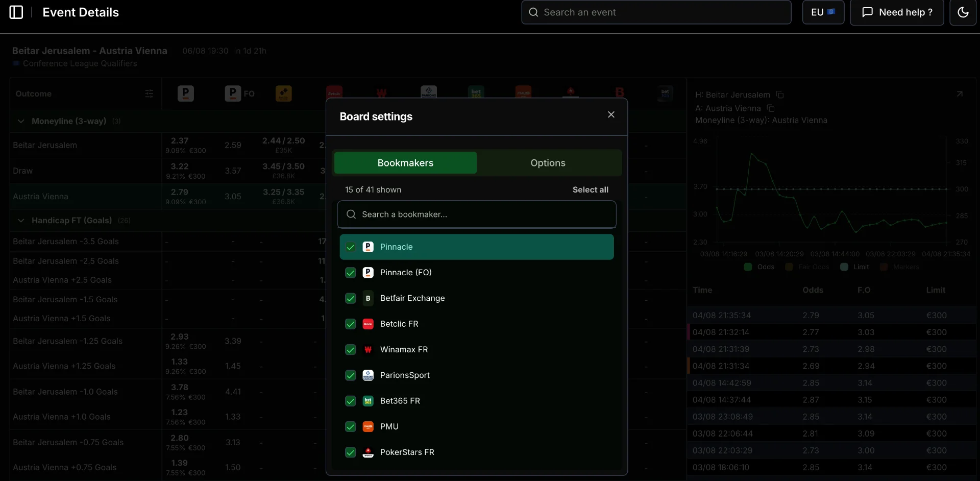Click the Pinnacle FO Draw odds 3.57
Viewport: 980px width, 481px height.
[233, 171]
